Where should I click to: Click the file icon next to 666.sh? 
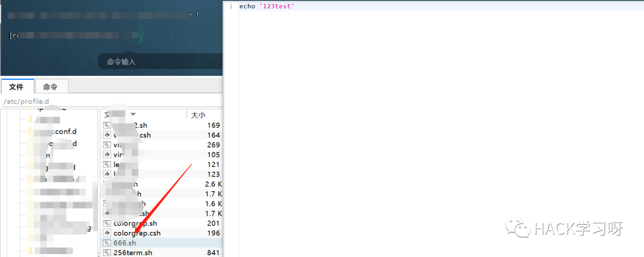(x=107, y=243)
